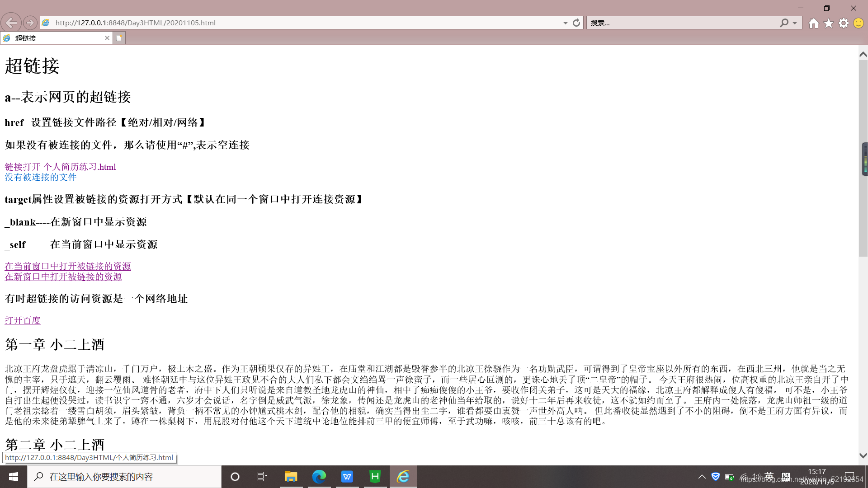
Task: Open 链接打开 个人简历练习.html link
Action: click(x=60, y=166)
